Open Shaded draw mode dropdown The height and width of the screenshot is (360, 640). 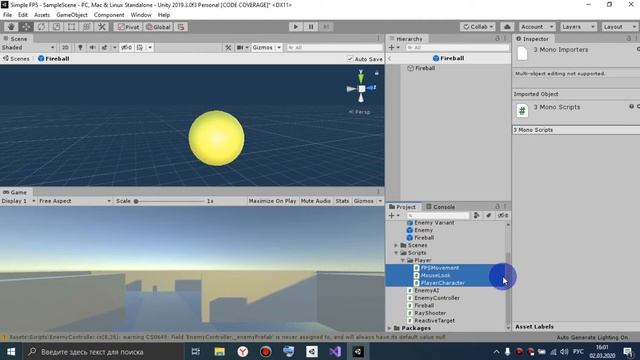click(28, 47)
